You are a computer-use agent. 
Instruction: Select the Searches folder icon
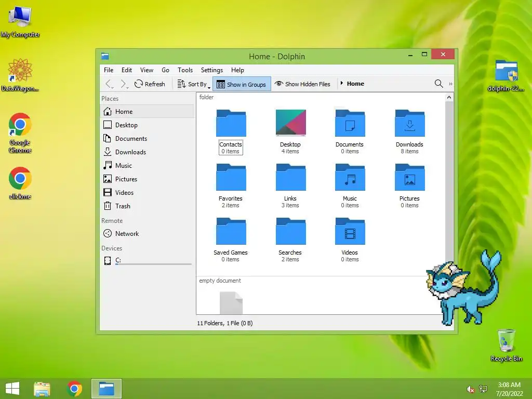click(290, 231)
